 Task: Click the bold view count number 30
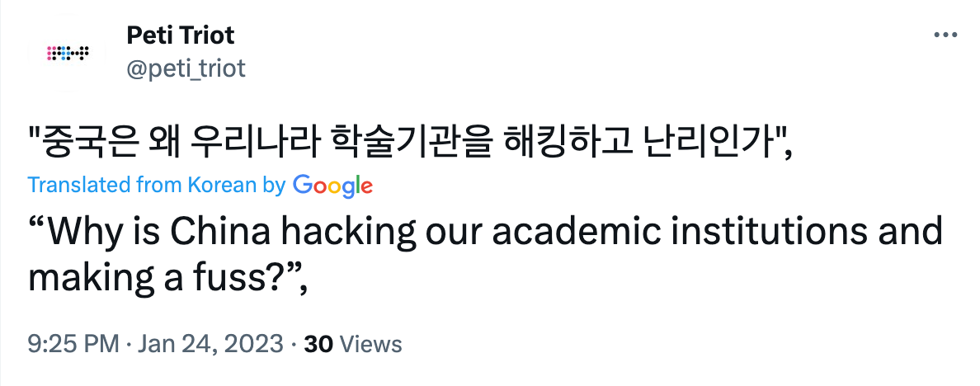click(318, 344)
